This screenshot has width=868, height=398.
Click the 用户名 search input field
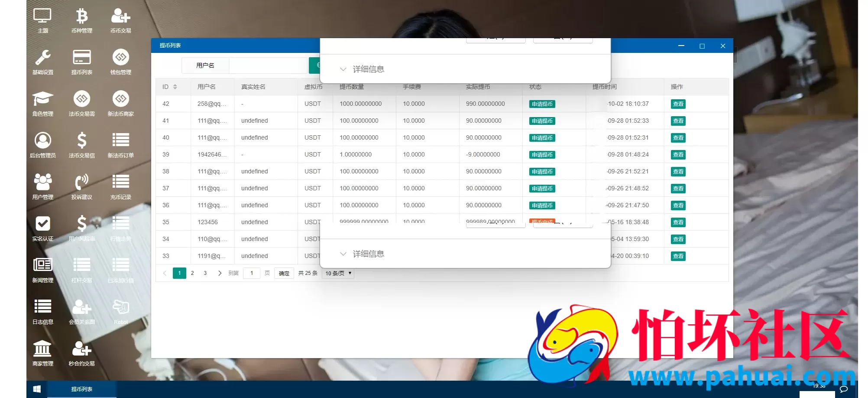click(268, 65)
